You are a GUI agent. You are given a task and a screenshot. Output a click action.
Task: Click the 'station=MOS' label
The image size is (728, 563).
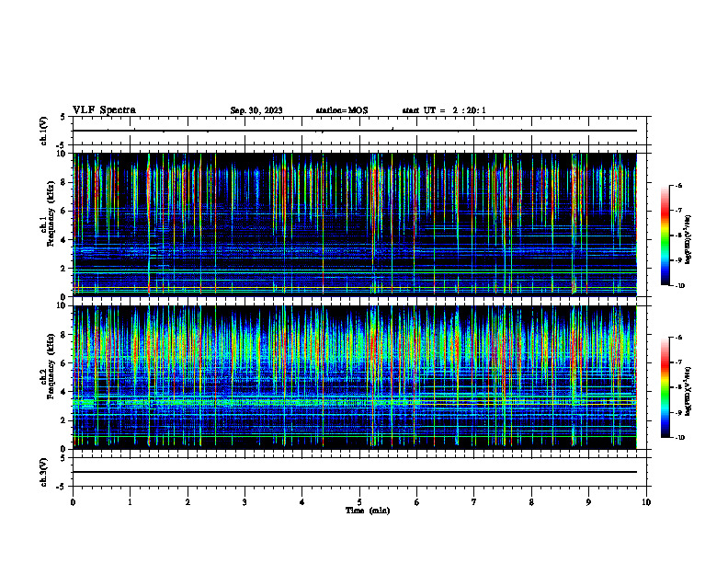342,110
